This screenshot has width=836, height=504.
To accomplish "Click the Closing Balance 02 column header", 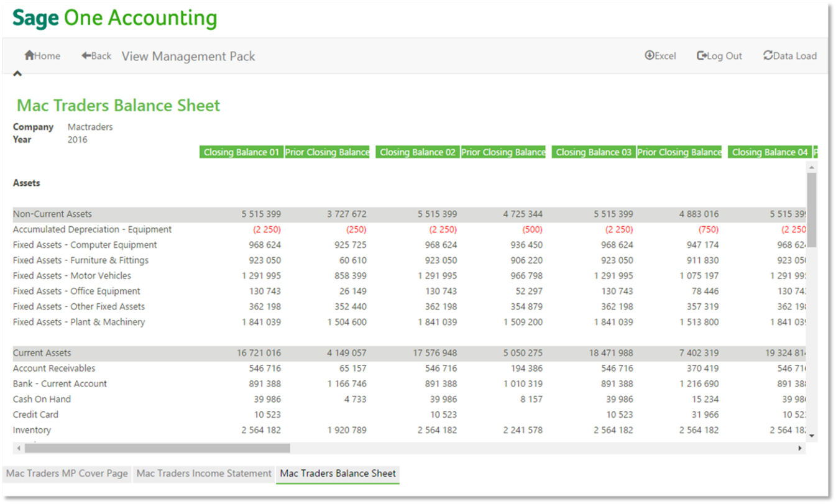I will (x=418, y=152).
